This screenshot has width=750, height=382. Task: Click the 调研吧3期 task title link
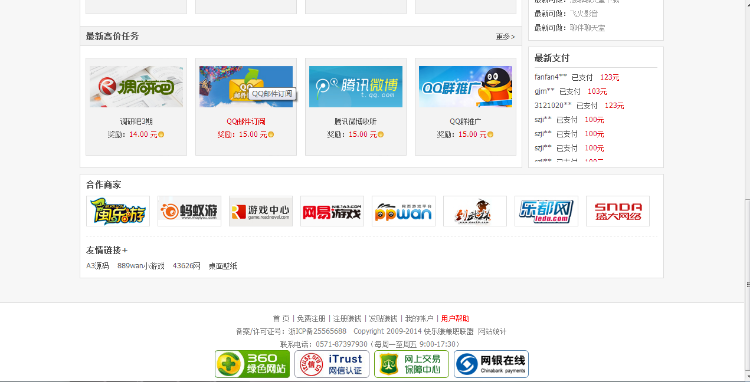coord(136,122)
